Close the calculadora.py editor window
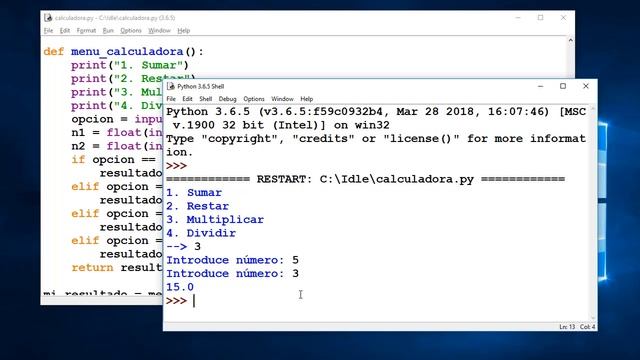The width and height of the screenshot is (640, 360). pos(563,18)
